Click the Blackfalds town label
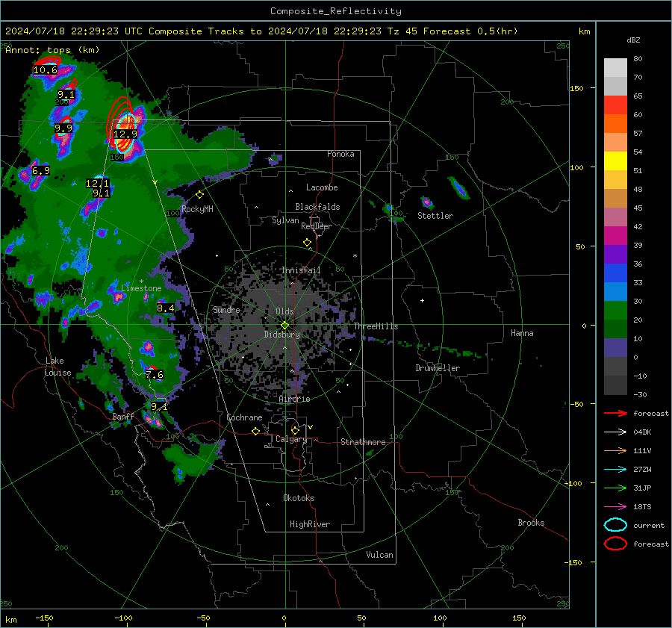Viewport: 672px width, 628px height. [317, 207]
